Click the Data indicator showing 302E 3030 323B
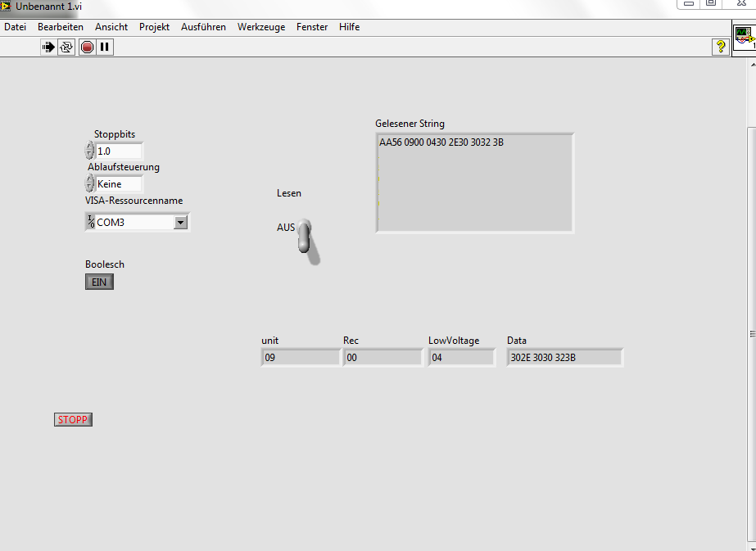Image resolution: width=756 pixels, height=551 pixels. (565, 358)
